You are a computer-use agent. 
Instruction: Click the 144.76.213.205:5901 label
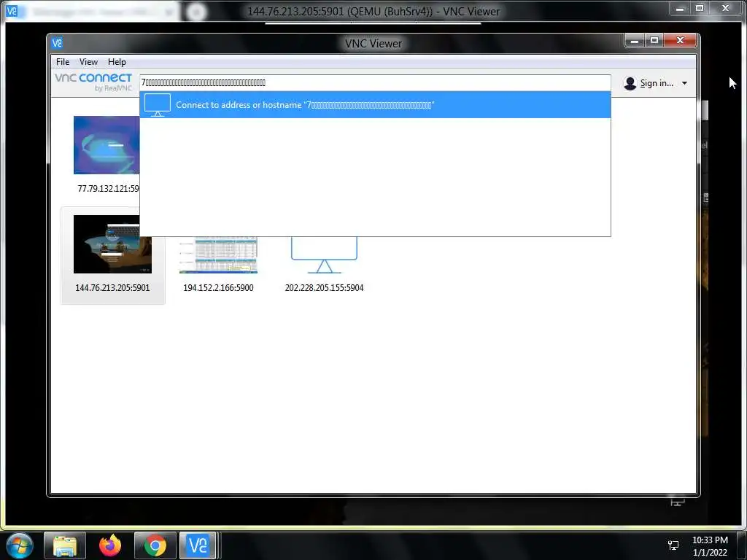click(112, 287)
